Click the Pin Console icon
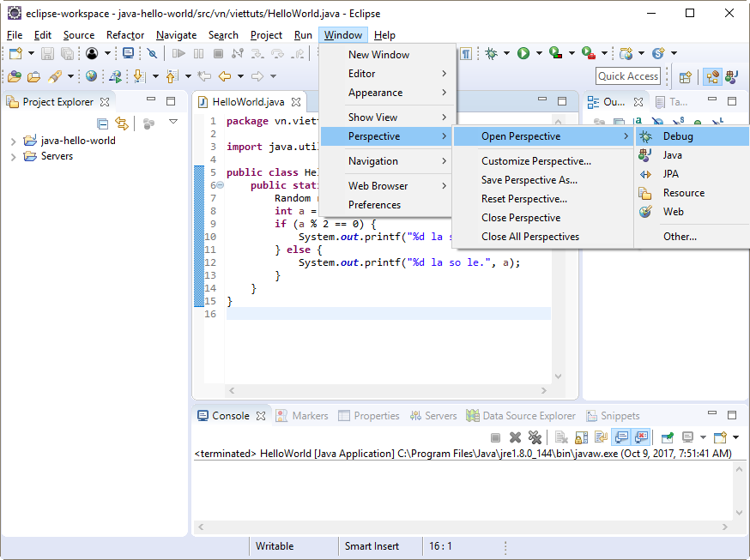The image size is (750, 560). pyautogui.click(x=668, y=437)
